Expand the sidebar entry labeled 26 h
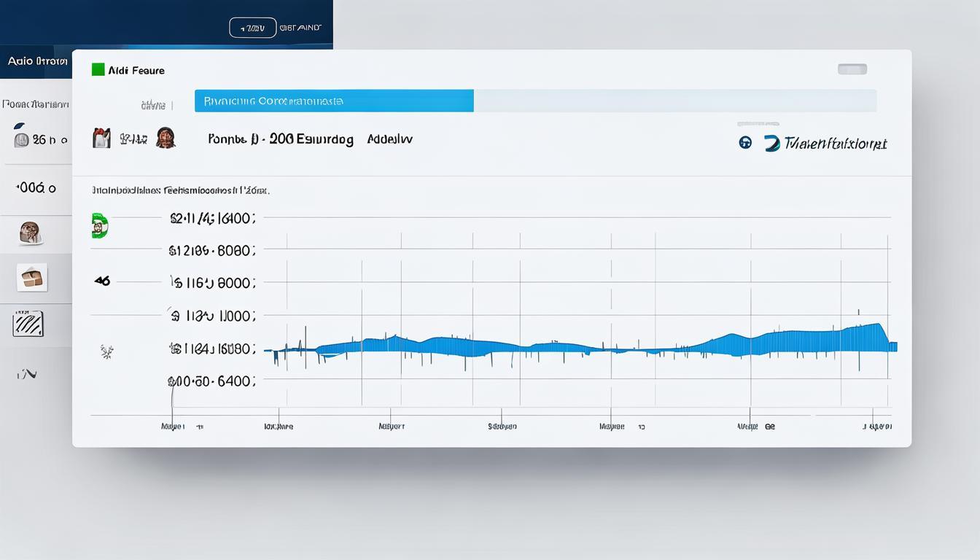This screenshot has width=980, height=560. [40, 139]
